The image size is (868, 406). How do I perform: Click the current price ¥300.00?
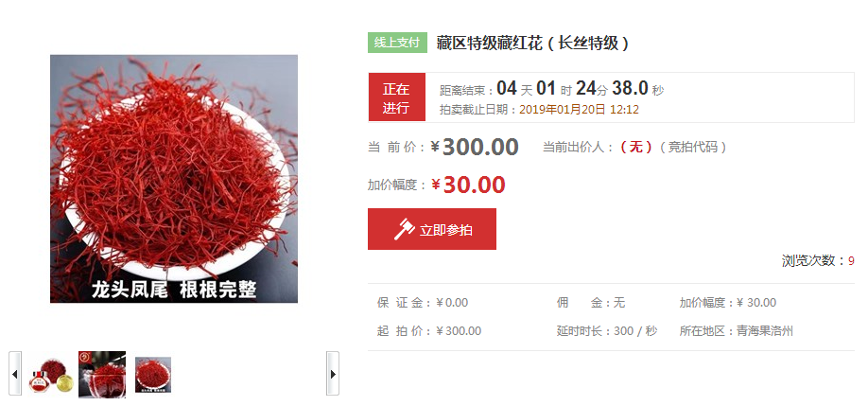(x=475, y=147)
